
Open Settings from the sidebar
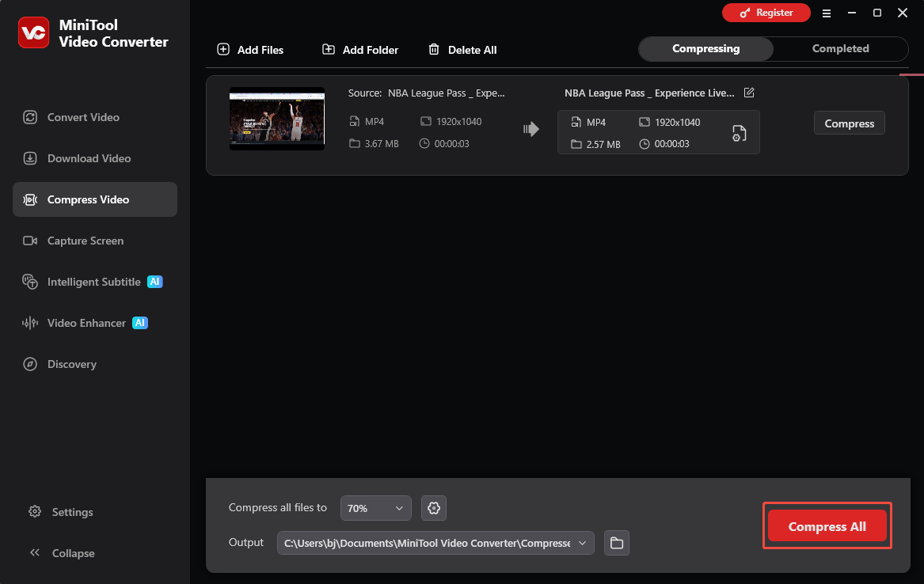click(x=61, y=511)
